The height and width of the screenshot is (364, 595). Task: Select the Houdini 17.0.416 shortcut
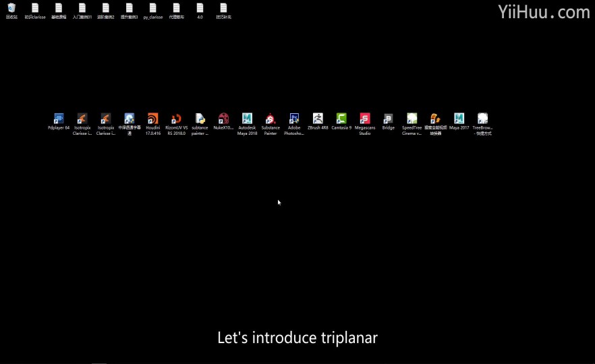(x=153, y=124)
